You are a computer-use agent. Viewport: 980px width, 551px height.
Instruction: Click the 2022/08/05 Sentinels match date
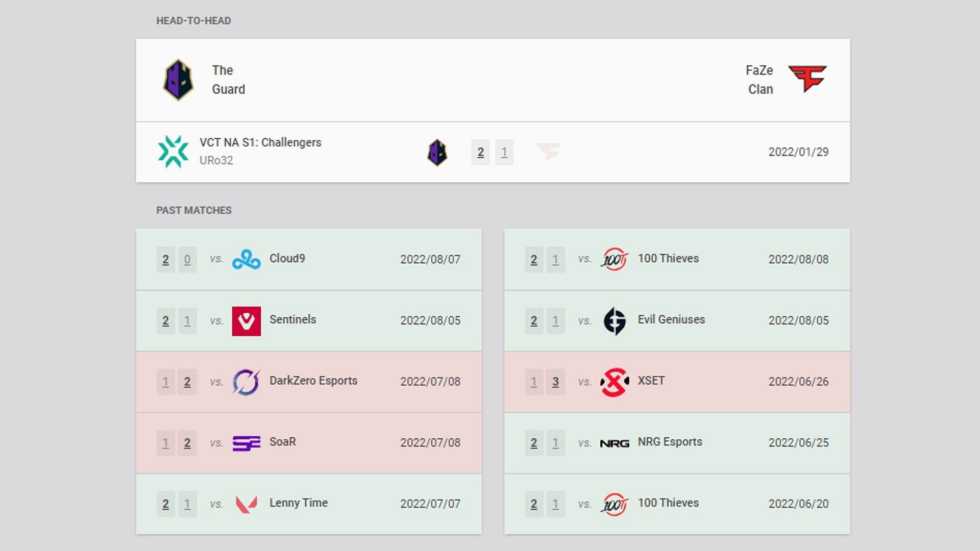(x=430, y=320)
